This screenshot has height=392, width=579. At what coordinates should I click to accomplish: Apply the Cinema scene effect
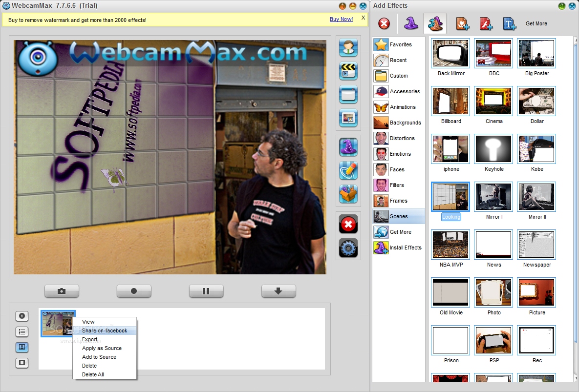click(x=493, y=102)
